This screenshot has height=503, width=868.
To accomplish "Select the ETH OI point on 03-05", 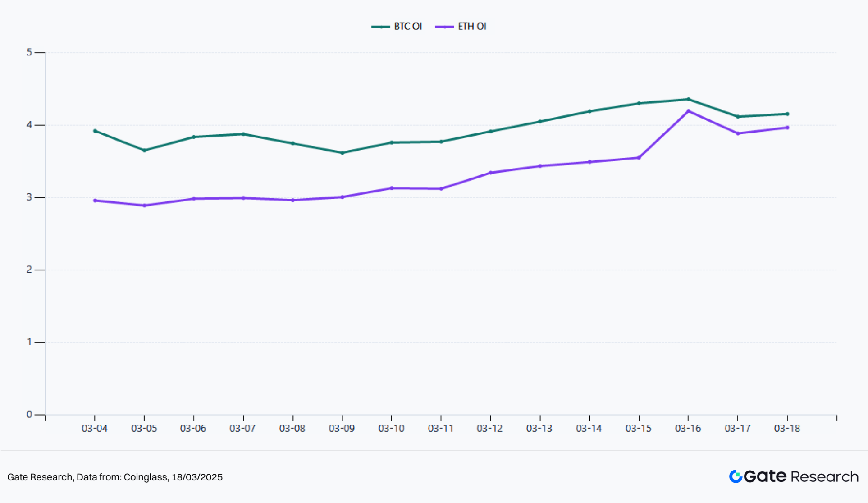I will tap(144, 206).
